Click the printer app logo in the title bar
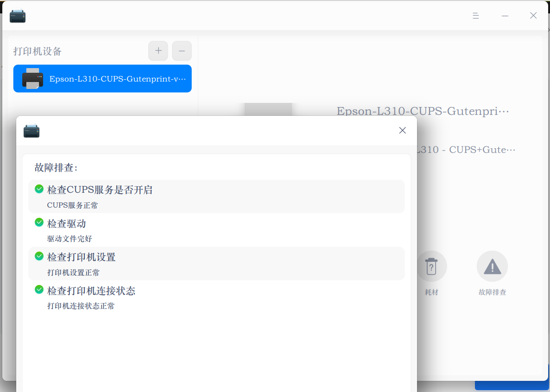Screen dimensions: 550x392 coord(17,15)
